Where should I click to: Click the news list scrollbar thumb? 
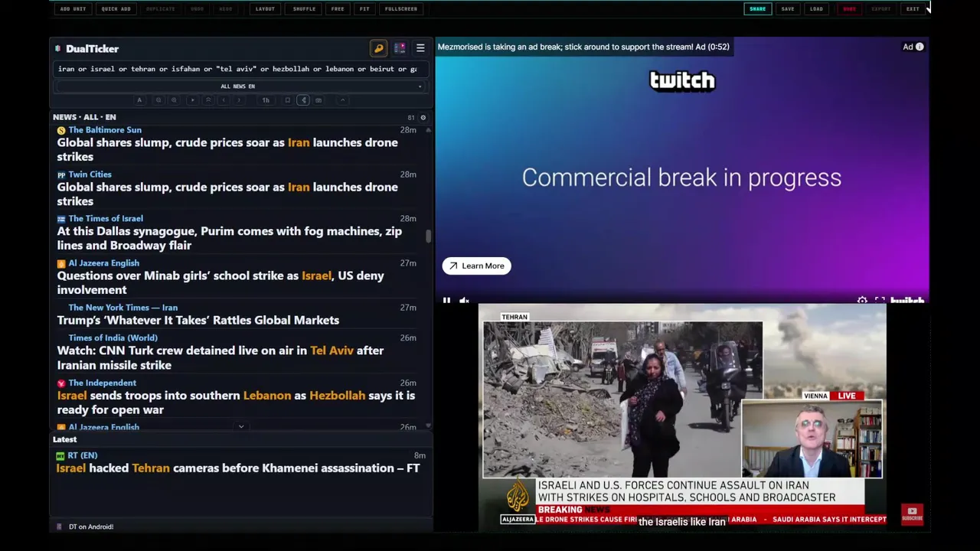pyautogui.click(x=428, y=236)
